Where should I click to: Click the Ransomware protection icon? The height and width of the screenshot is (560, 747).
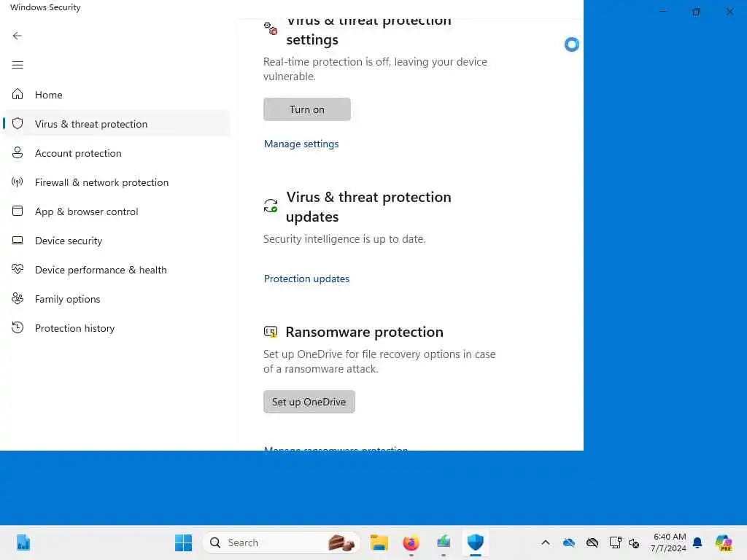(271, 332)
